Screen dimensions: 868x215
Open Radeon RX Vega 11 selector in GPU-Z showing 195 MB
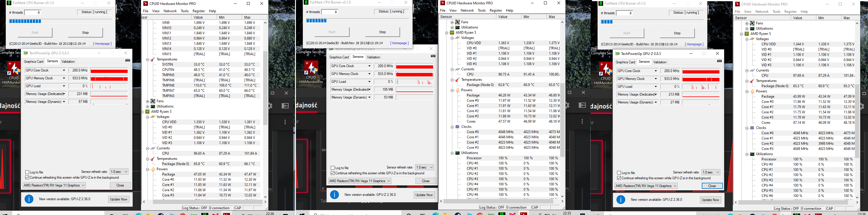coord(359,181)
